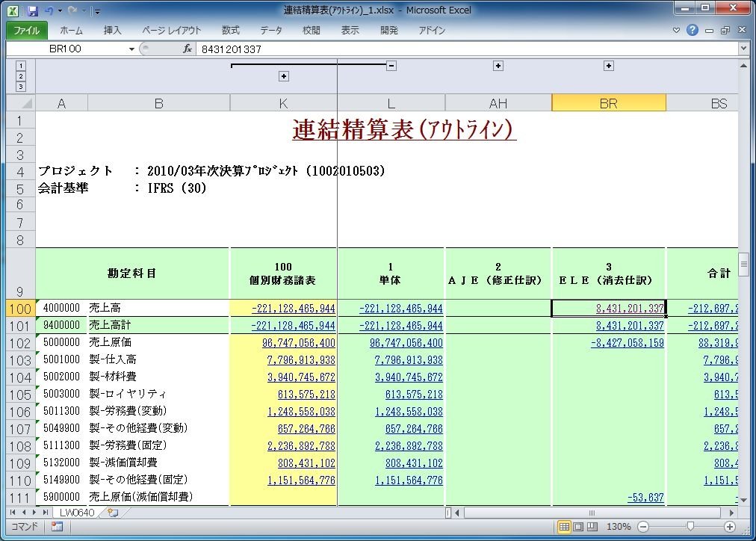Click outline level 3 button
Screen dimensions: 756x541
click(x=21, y=87)
